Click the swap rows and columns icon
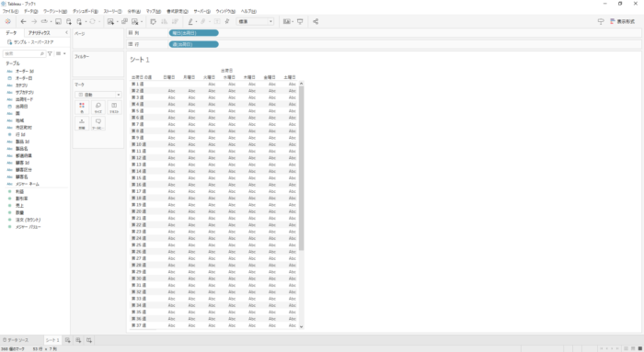Screen dimensions: 644x352 (154, 21)
